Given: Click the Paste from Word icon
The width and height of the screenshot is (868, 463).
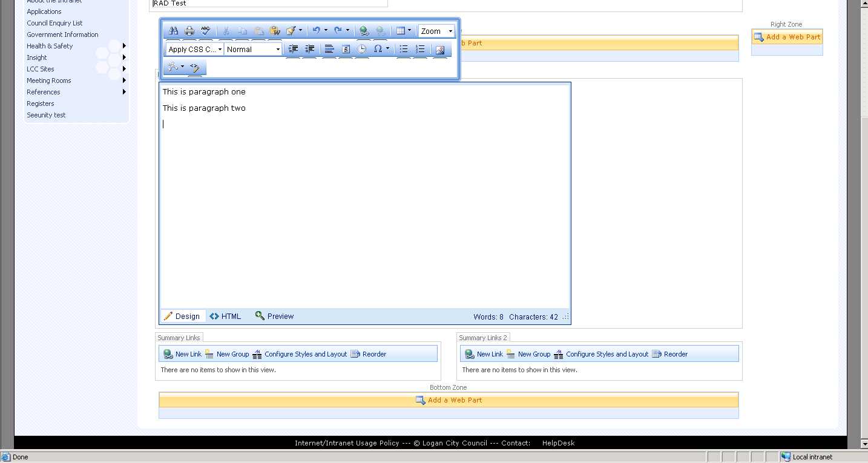Looking at the screenshot, I should tap(275, 31).
